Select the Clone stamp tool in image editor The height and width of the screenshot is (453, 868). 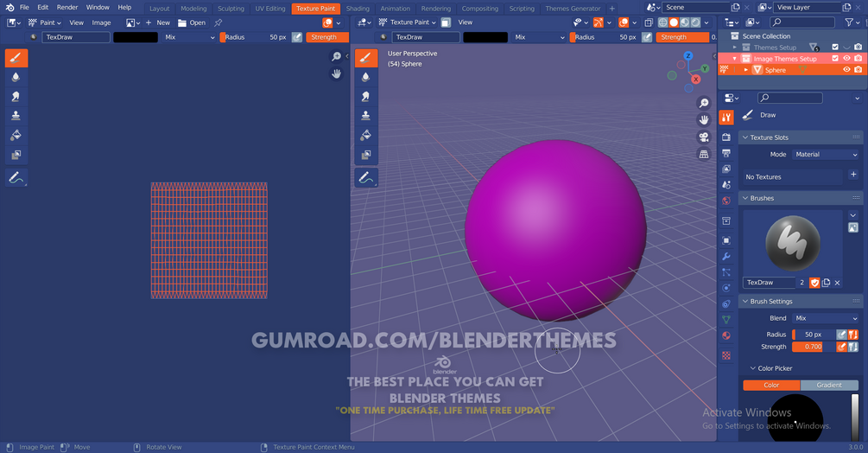pyautogui.click(x=16, y=116)
